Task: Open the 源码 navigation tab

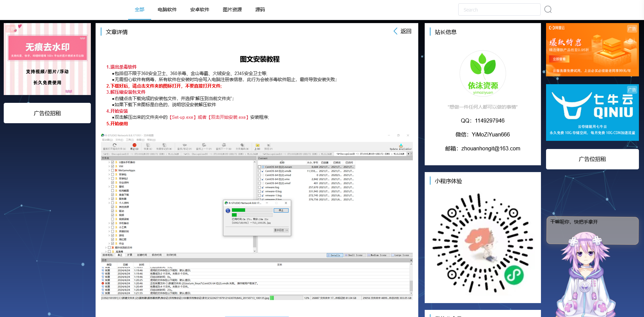Action: [260, 10]
